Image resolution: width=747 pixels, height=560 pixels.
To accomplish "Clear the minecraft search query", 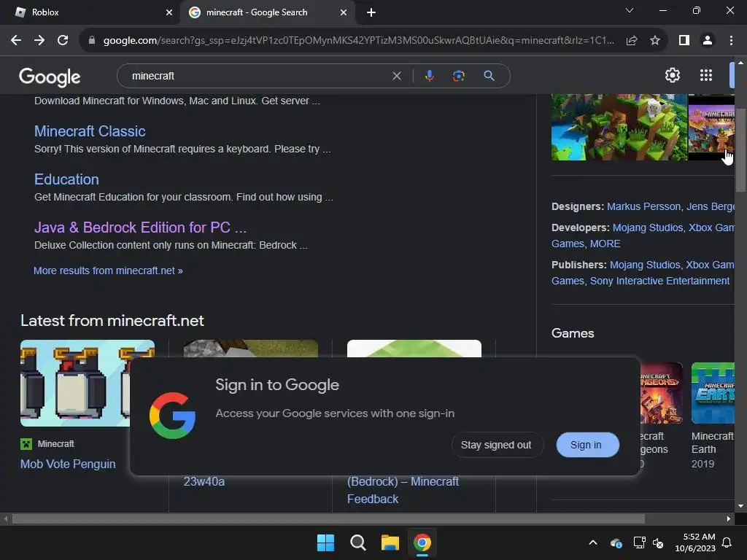I will (396, 76).
